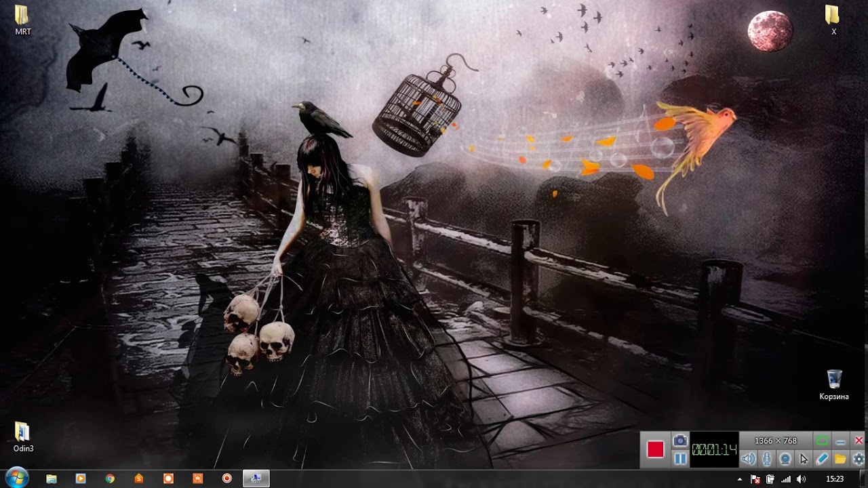Open network signal tray icon
Screen dimensions: 868x488
point(786,479)
